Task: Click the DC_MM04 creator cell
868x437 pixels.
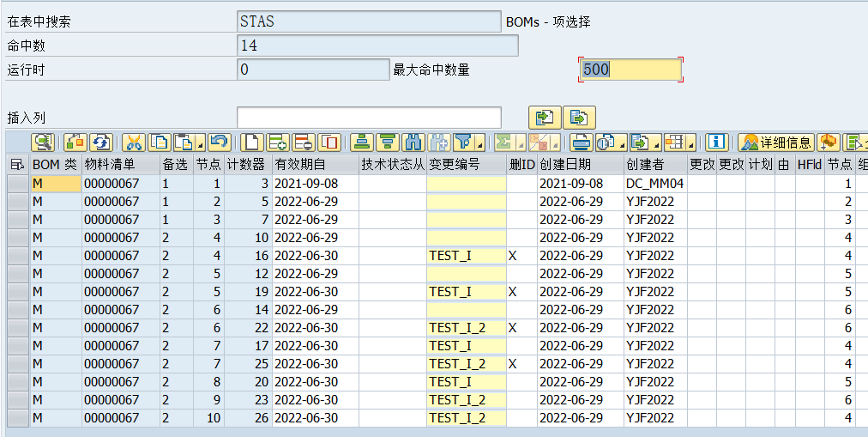Action: coord(655,184)
